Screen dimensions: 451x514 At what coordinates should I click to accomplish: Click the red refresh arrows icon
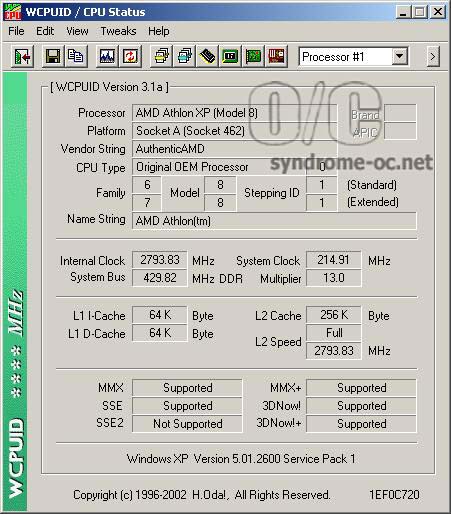click(130, 56)
